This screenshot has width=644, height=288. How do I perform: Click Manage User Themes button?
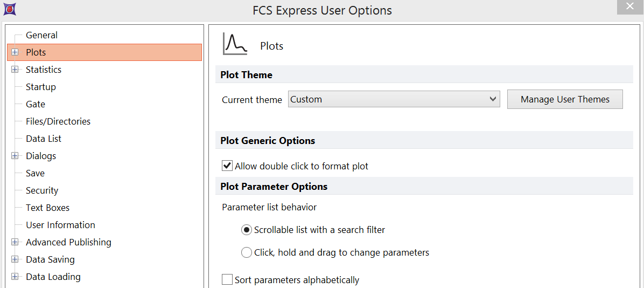[565, 99]
